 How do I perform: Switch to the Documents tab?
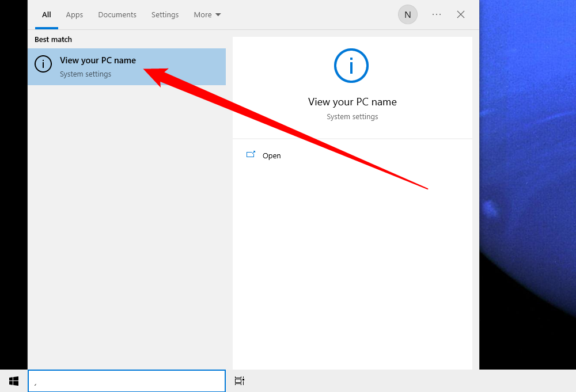coord(117,14)
